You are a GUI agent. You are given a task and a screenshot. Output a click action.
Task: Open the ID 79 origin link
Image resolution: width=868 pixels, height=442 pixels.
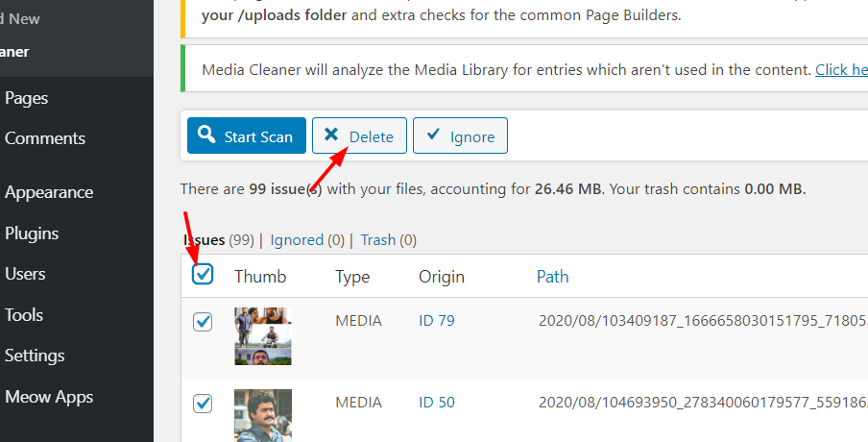[437, 321]
